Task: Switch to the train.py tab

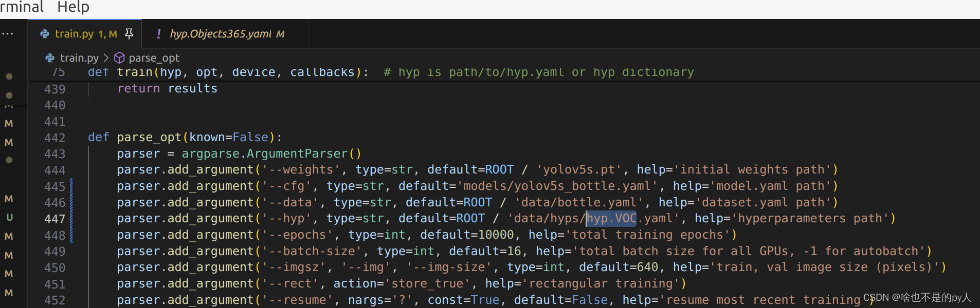Action: click(85, 34)
